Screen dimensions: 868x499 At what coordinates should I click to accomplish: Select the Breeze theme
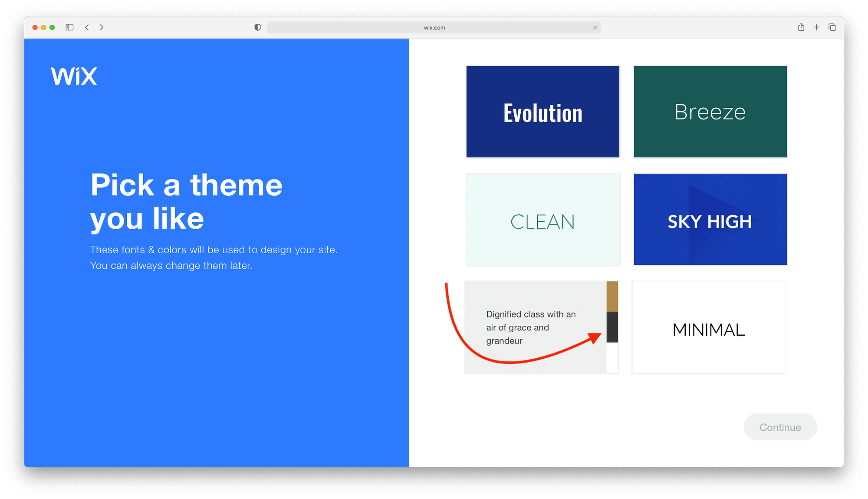(x=709, y=112)
